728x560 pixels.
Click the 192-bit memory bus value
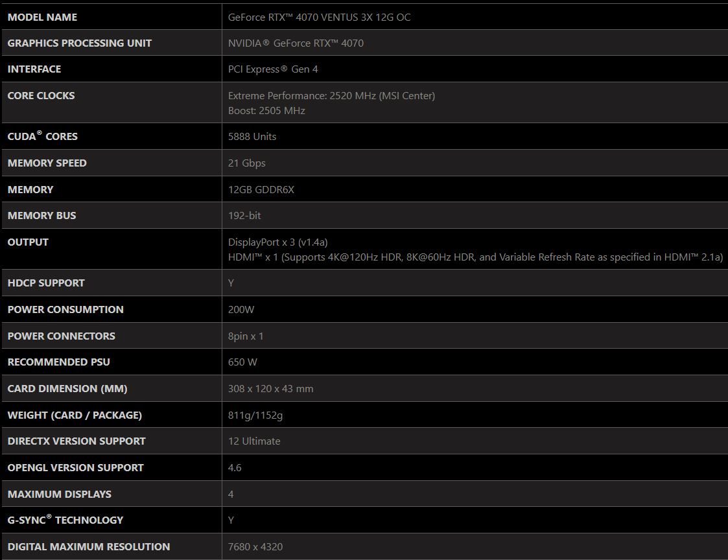coord(244,215)
